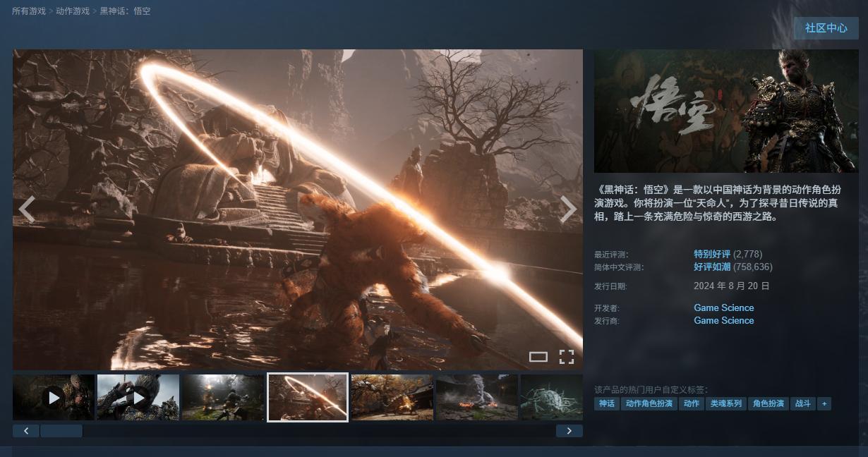Viewport: 868px width, 457px height.
Task: Open fullscreen screenshot view
Action: tap(566, 356)
